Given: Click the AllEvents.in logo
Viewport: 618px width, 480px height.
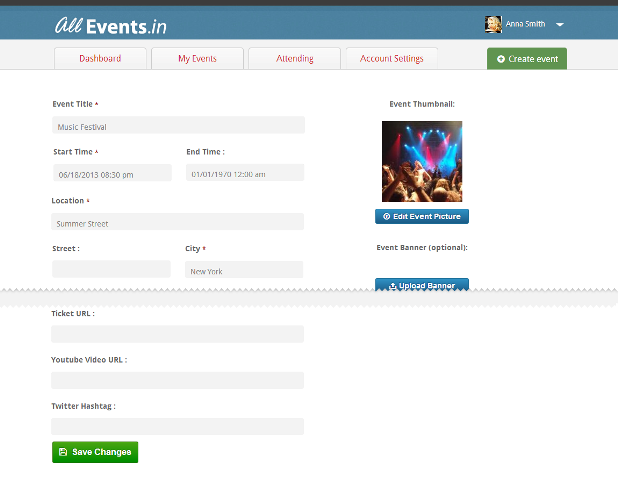Looking at the screenshot, I should (111, 26).
